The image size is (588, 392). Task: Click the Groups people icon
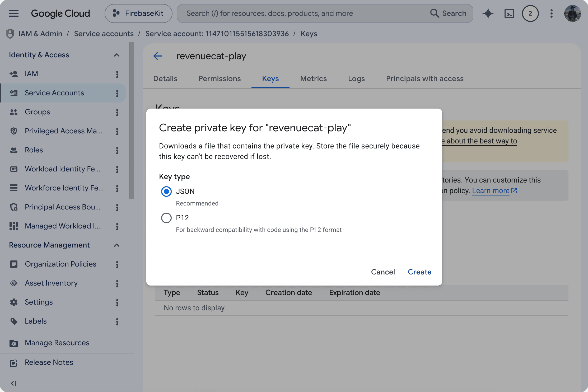14,112
